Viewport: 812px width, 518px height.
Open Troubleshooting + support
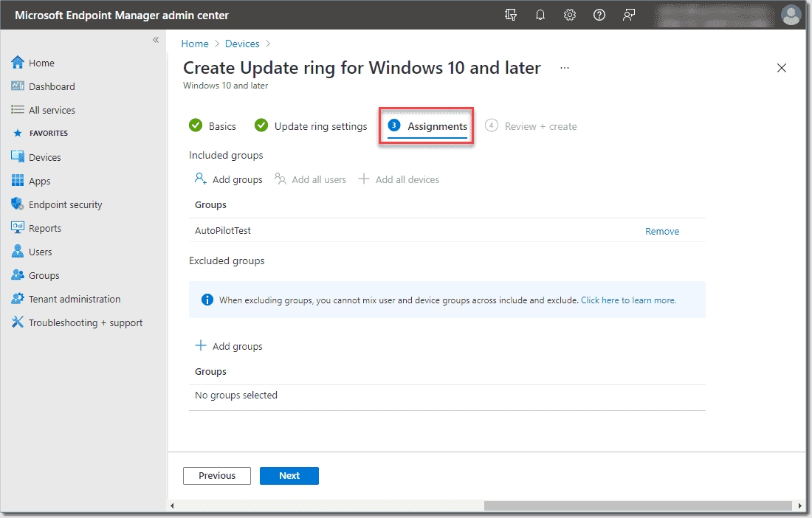click(86, 323)
